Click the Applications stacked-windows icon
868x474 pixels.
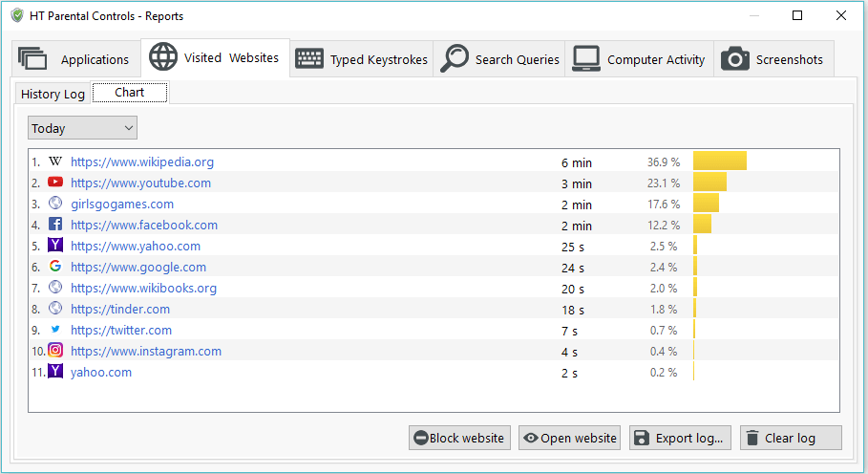32,58
